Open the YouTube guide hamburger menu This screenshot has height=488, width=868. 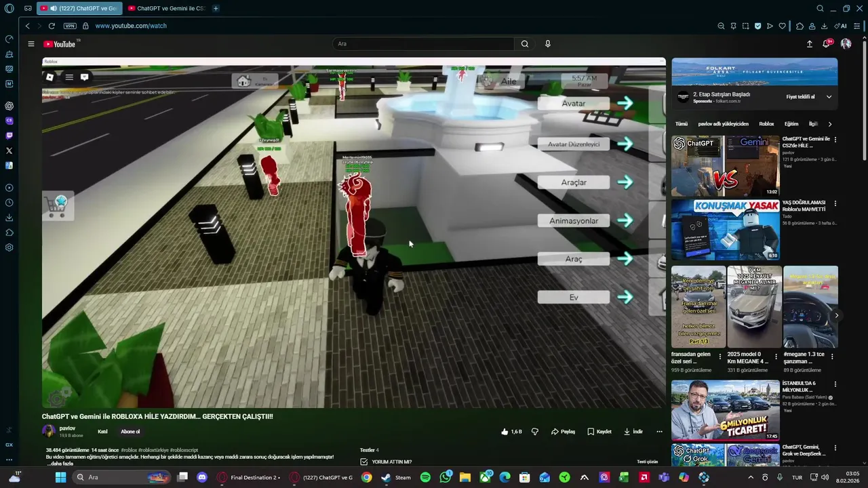click(31, 44)
